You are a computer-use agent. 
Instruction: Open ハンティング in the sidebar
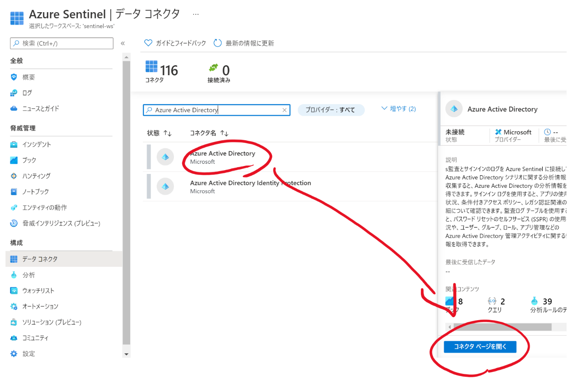tap(37, 176)
